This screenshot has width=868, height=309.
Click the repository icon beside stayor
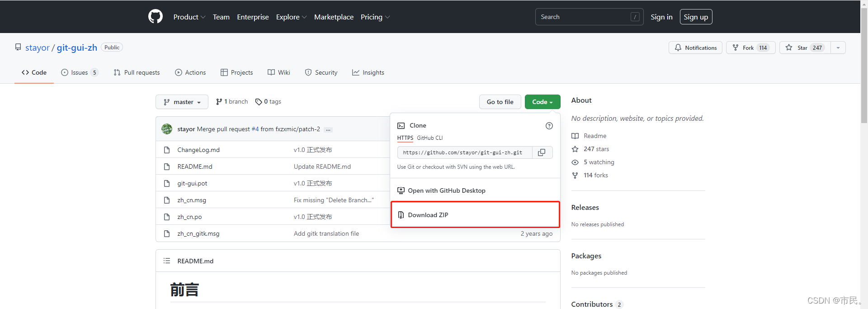point(18,47)
